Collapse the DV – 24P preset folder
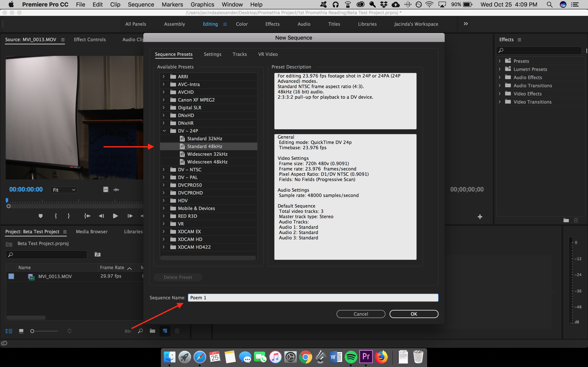The width and height of the screenshot is (588, 367). (164, 131)
